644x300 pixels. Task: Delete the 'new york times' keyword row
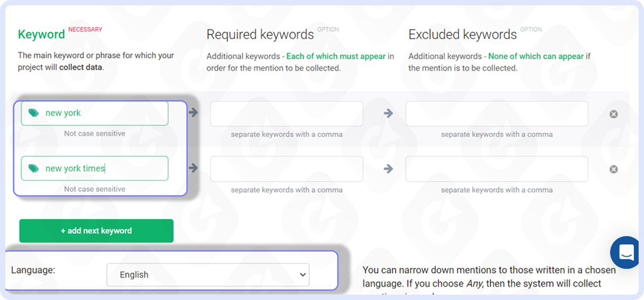613,170
